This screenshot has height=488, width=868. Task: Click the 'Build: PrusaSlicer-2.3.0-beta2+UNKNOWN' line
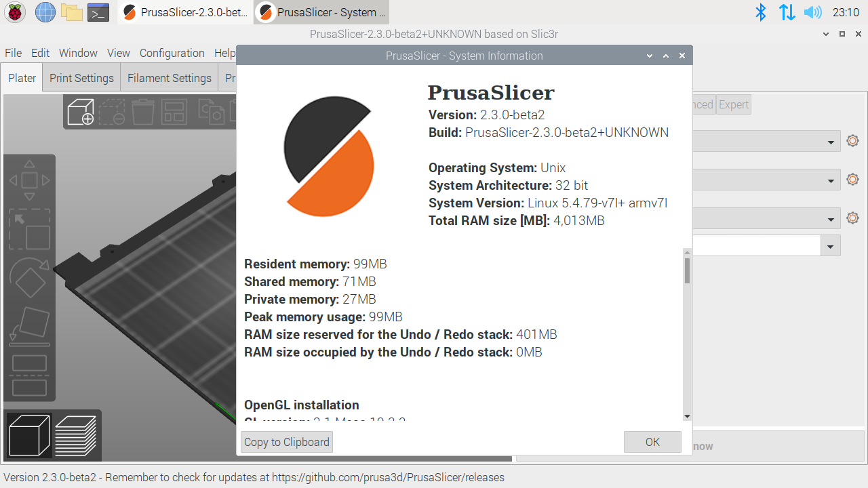point(549,132)
